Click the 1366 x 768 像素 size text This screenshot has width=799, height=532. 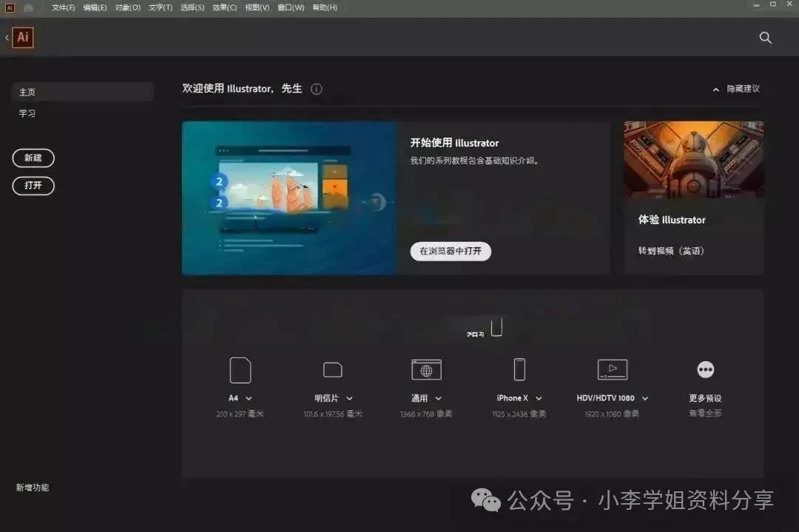pyautogui.click(x=426, y=414)
